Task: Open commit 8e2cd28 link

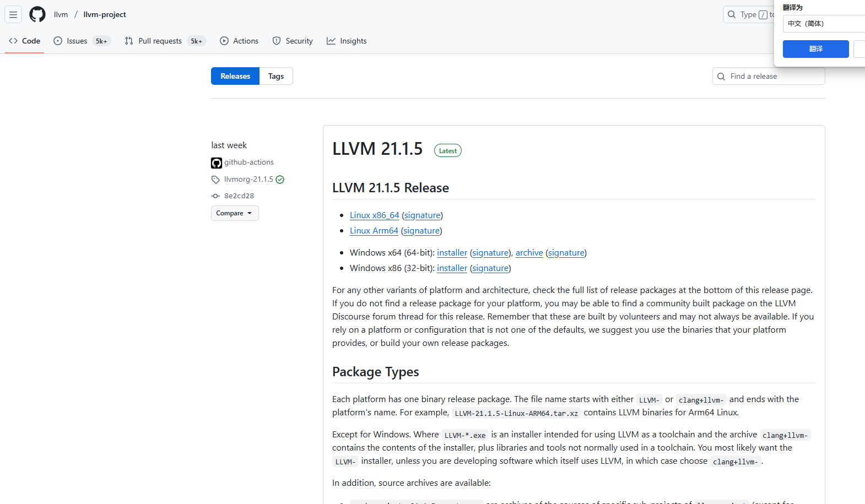Action: click(x=239, y=196)
